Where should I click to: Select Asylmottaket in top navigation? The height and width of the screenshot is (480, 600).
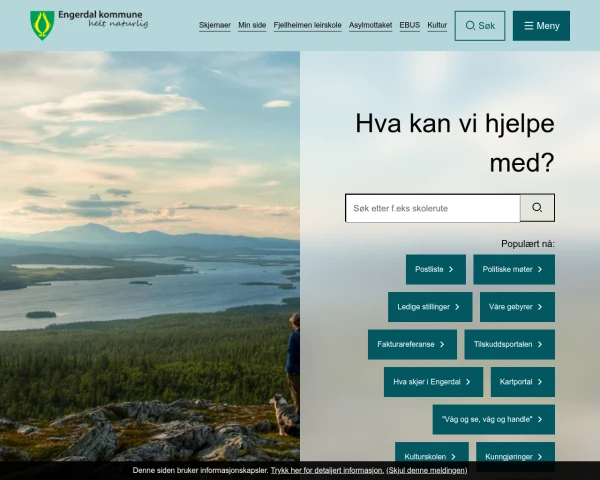(x=370, y=25)
